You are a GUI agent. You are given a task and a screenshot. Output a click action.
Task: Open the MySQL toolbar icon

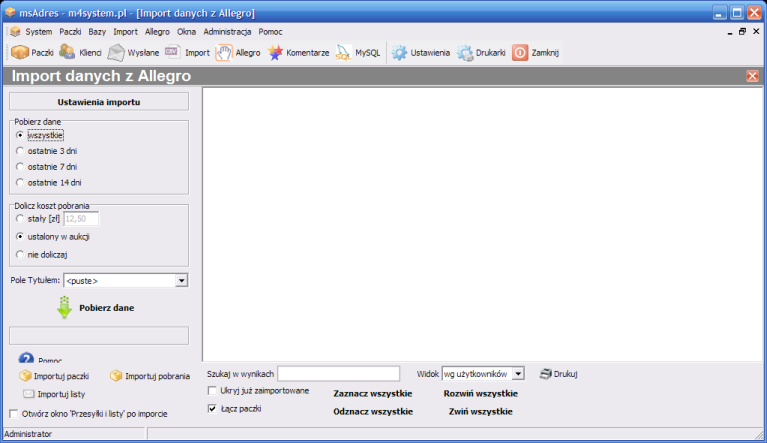point(343,52)
